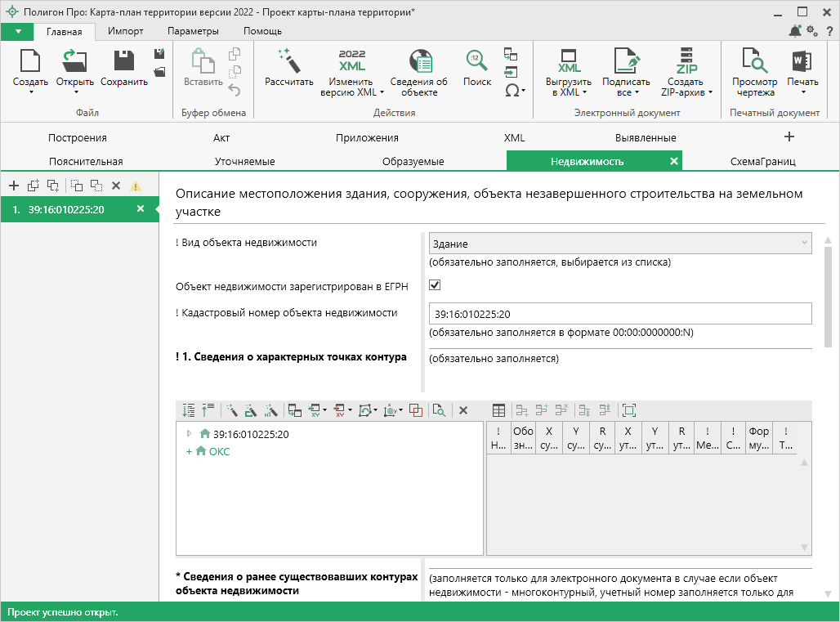The height and width of the screenshot is (622, 840).
Task: Switch to the Импорт ribbon tab
Action: (126, 31)
